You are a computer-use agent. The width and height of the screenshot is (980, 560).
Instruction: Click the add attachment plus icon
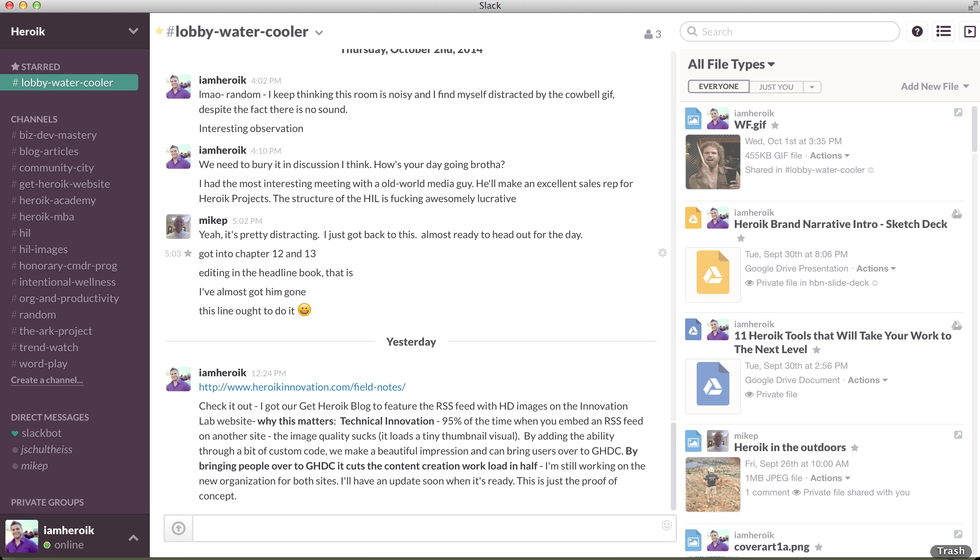click(x=178, y=528)
